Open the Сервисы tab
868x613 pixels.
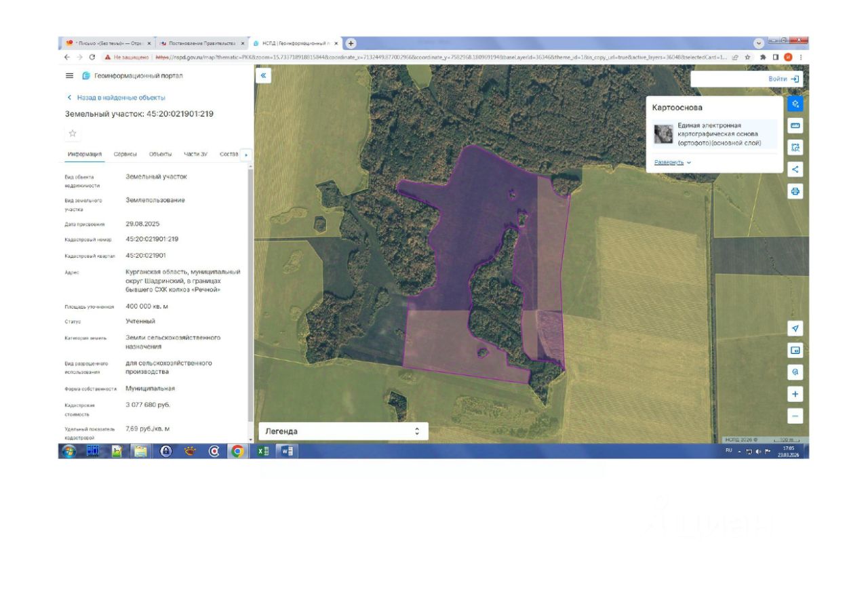tap(125, 154)
